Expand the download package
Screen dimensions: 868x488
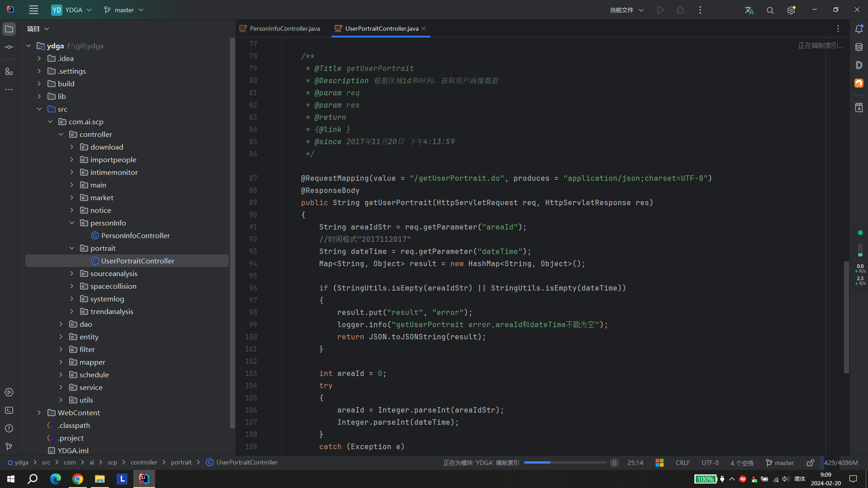(72, 147)
